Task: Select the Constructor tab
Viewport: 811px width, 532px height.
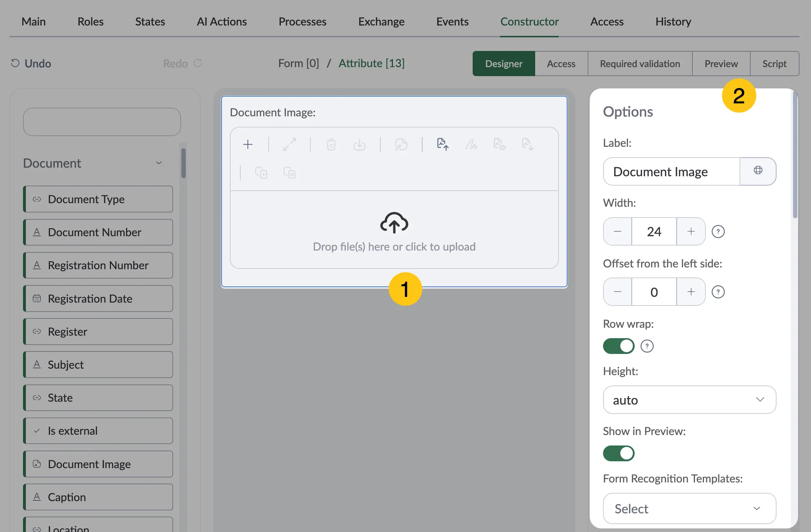Action: (x=529, y=22)
